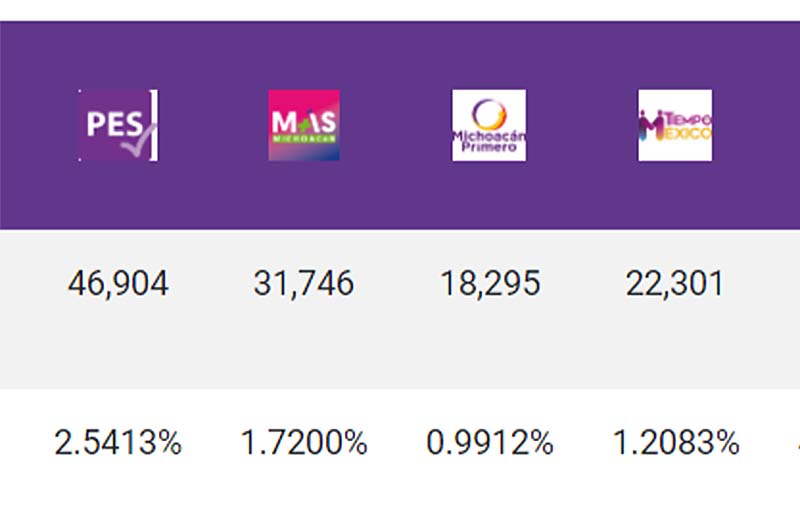Viewport: 800px width, 505px height.
Task: Open the Michoacán Primero party logo
Action: (489, 125)
